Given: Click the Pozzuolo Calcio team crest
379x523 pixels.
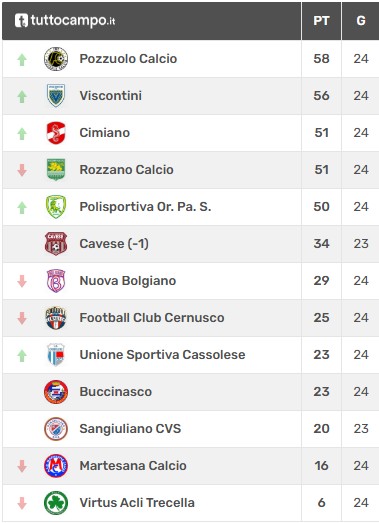Looking at the screenshot, I should click(56, 59).
